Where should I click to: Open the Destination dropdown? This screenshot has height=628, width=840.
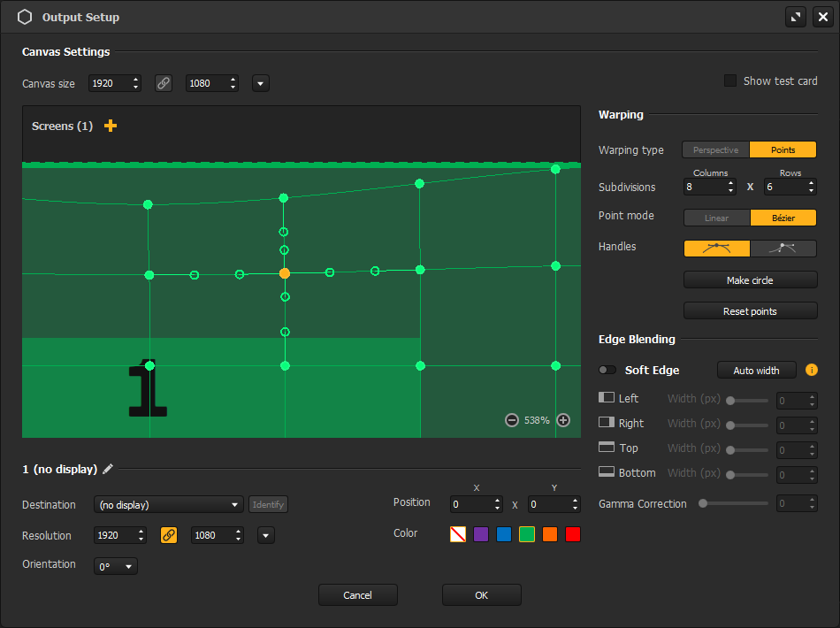point(168,504)
